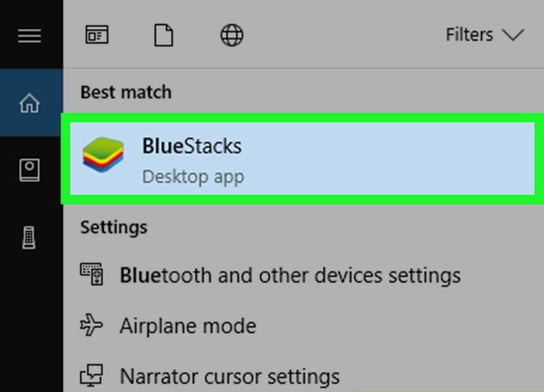Click the Bluetooth devices settings icon

(93, 275)
